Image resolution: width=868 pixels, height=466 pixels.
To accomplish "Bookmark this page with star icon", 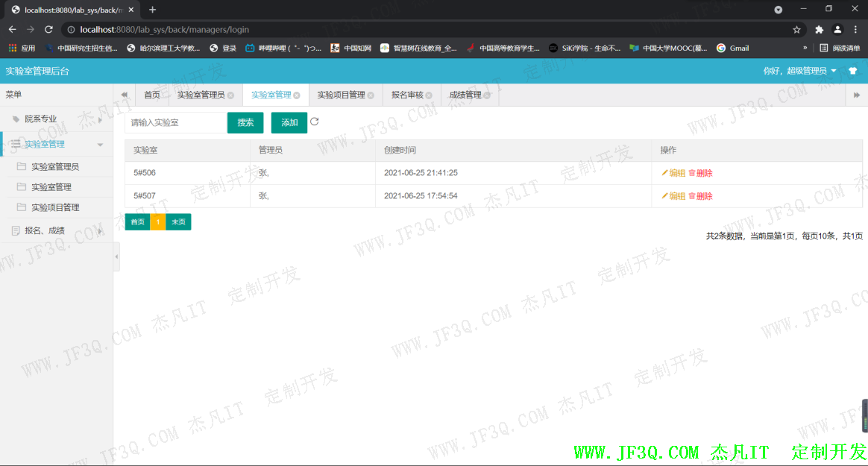I will (796, 30).
